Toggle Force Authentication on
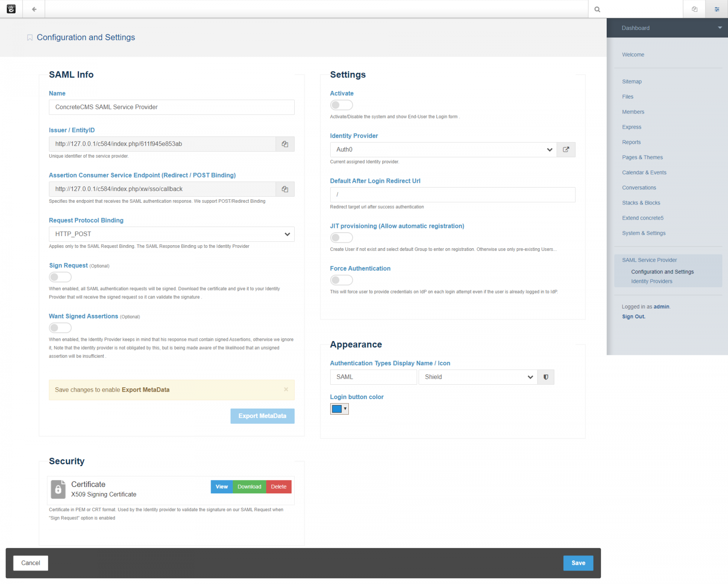Image resolution: width=728 pixels, height=584 pixels. [341, 280]
